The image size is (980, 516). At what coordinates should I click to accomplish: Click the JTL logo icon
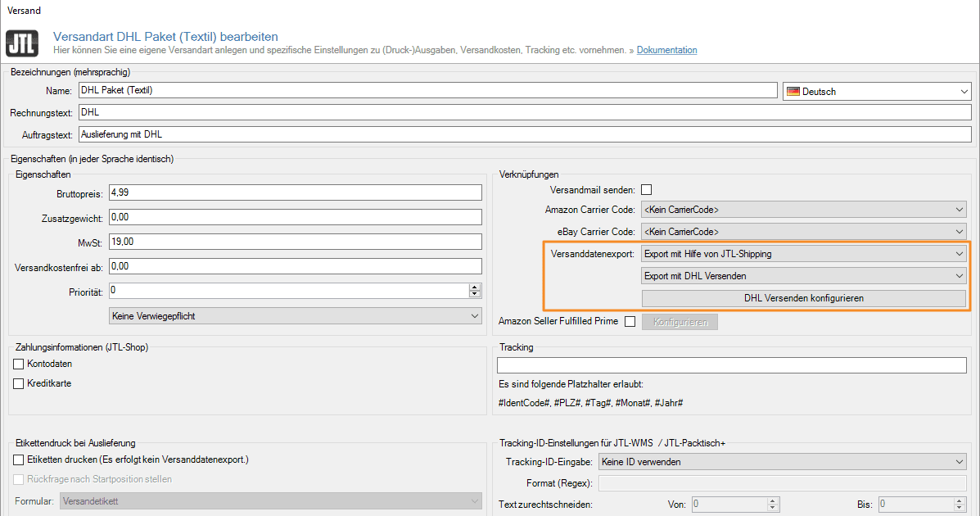[22, 43]
